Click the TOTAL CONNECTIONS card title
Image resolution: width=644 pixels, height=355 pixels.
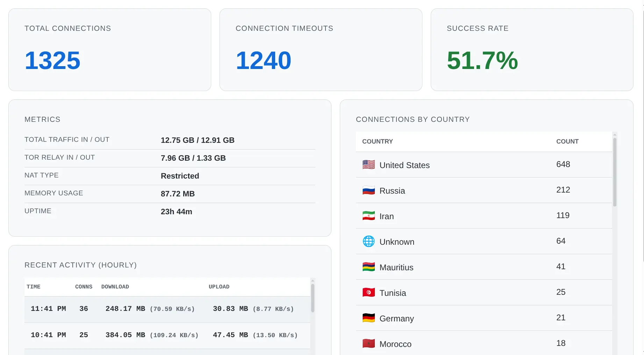tap(67, 28)
